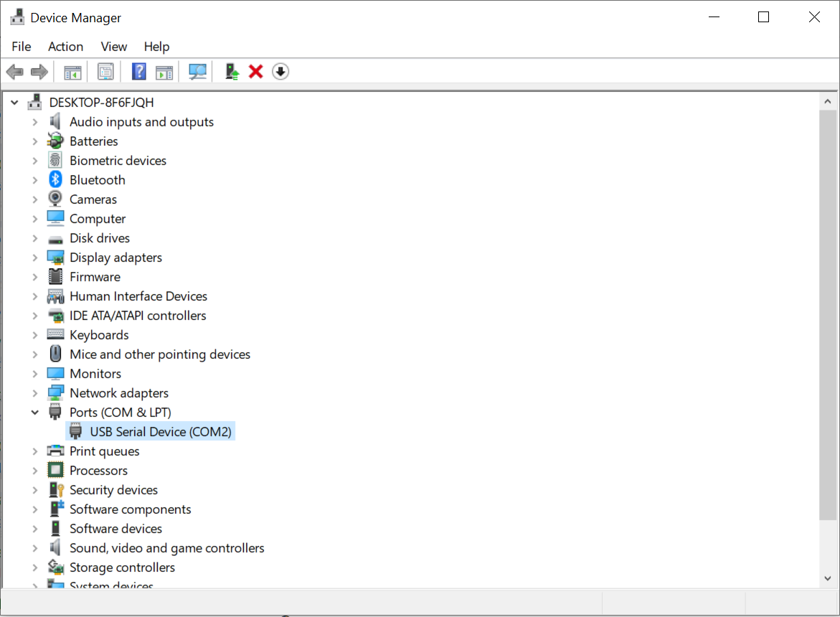Click the Network adapters icon
The height and width of the screenshot is (617, 840).
pyautogui.click(x=55, y=392)
